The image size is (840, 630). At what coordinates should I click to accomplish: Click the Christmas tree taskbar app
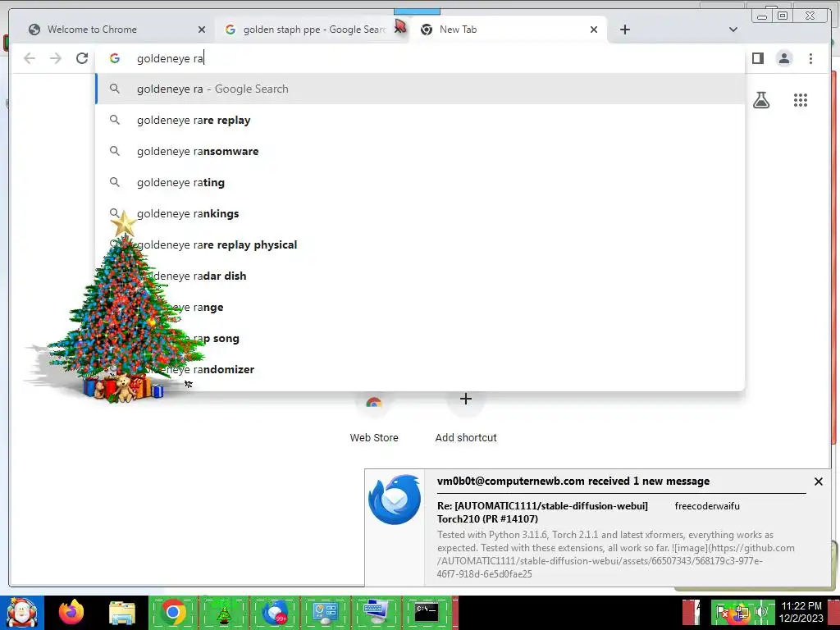click(x=224, y=612)
